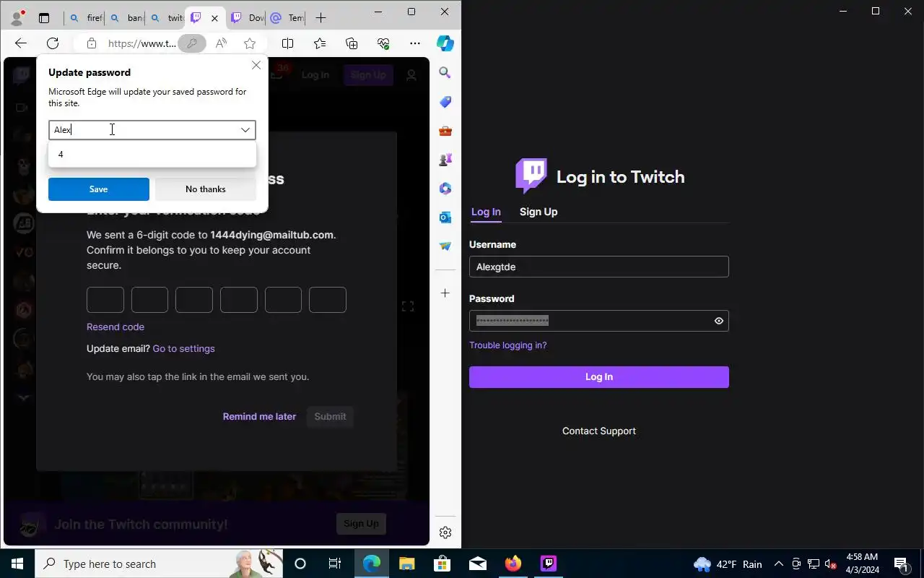
Task: Open Edge Collections
Action: 352,43
